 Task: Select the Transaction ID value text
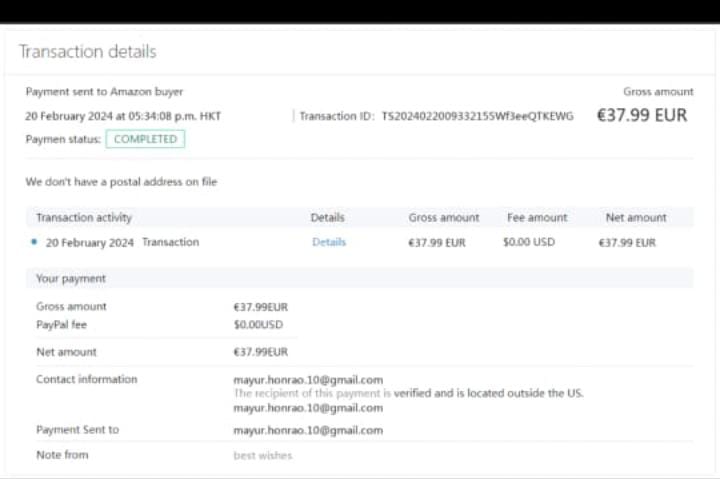coord(477,117)
